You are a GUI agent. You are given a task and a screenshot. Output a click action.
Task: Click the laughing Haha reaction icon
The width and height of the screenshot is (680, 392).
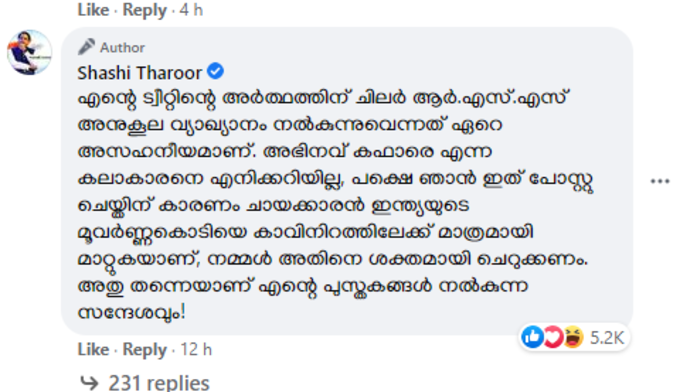tap(573, 337)
